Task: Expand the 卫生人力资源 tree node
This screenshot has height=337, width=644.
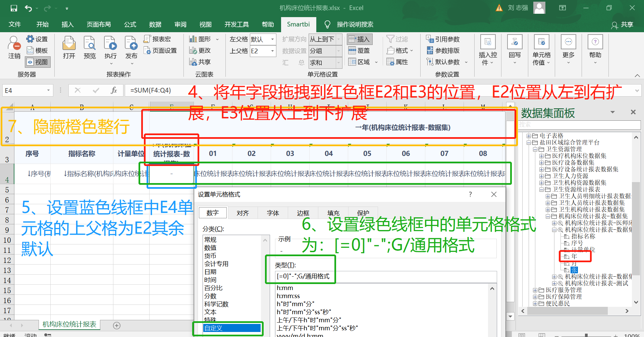Action: pyautogui.click(x=541, y=176)
